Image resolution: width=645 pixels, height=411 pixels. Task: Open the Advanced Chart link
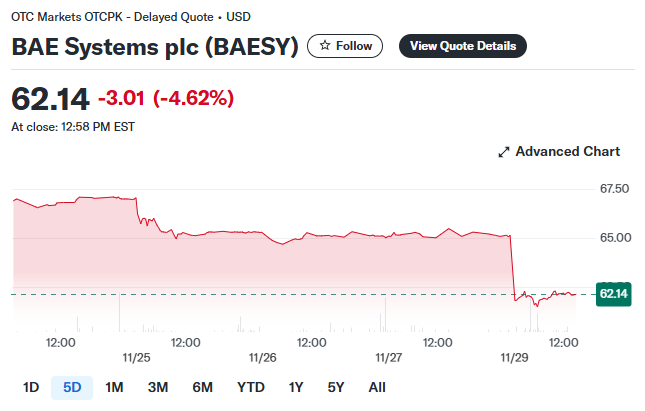(559, 152)
